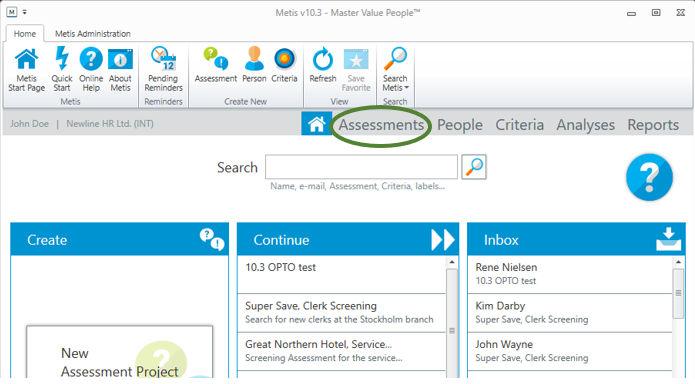Viewport: 695px width, 384px height.
Task: Click John Doe user name
Action: tap(29, 124)
